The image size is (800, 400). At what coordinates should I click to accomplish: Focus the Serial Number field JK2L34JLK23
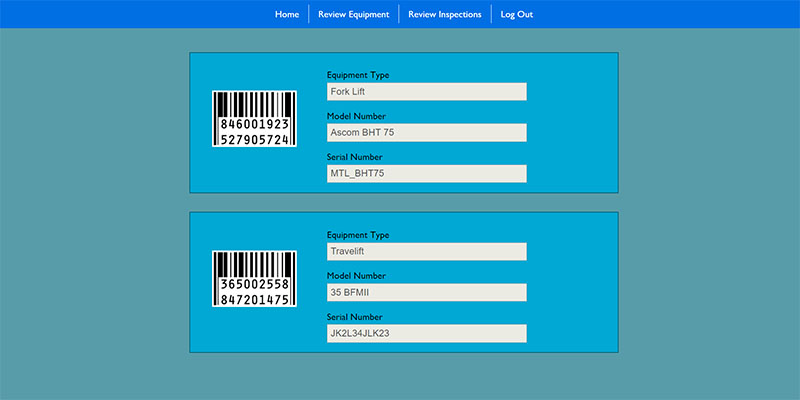[426, 334]
